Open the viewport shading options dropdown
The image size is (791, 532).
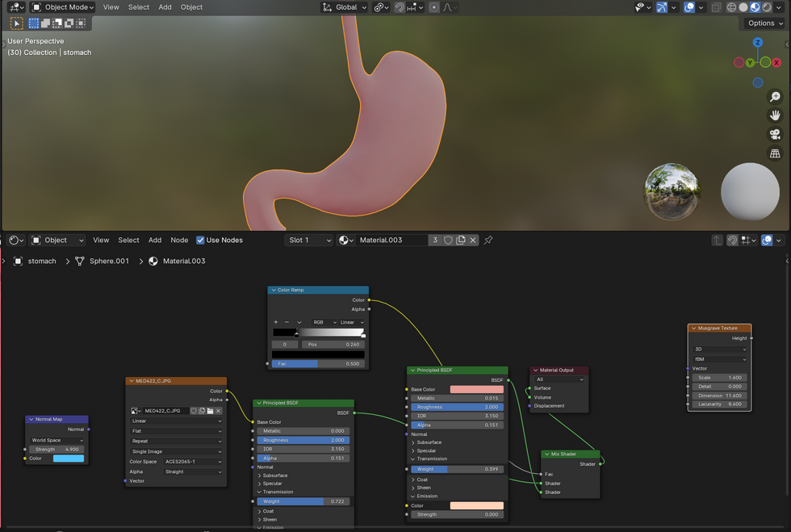pos(779,7)
